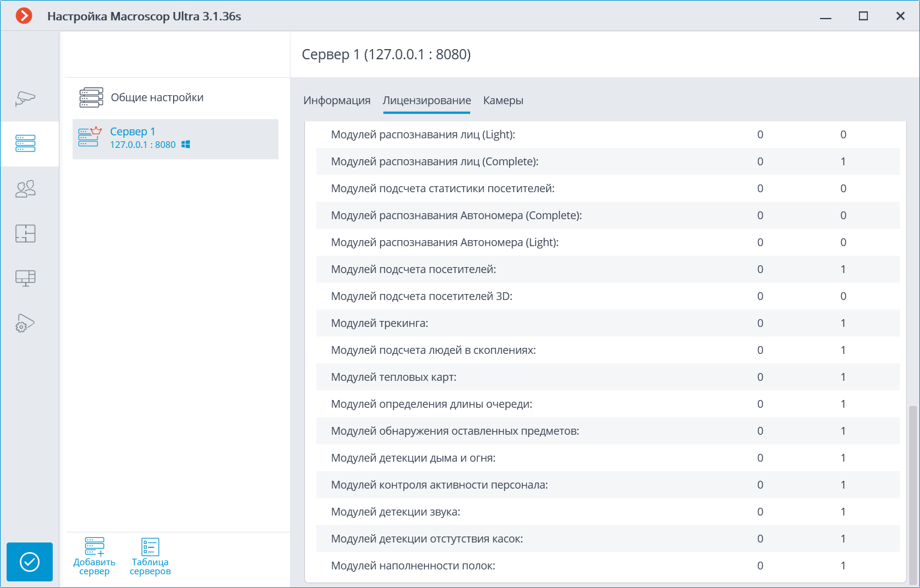
Task: Click Добавить сервер
Action: (94, 556)
